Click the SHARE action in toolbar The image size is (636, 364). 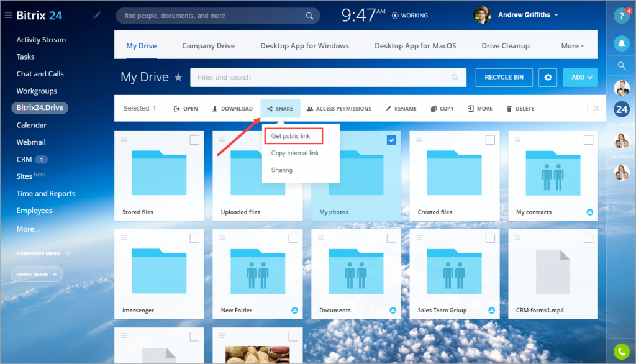[280, 109]
